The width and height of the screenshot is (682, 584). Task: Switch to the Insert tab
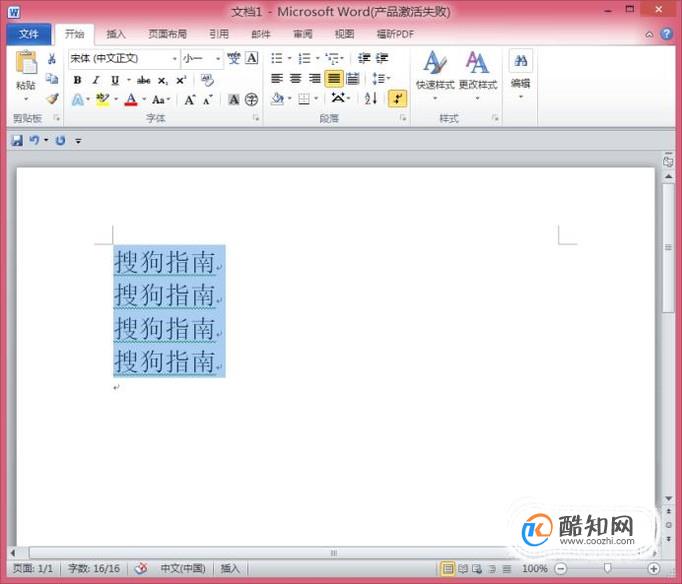tap(116, 34)
